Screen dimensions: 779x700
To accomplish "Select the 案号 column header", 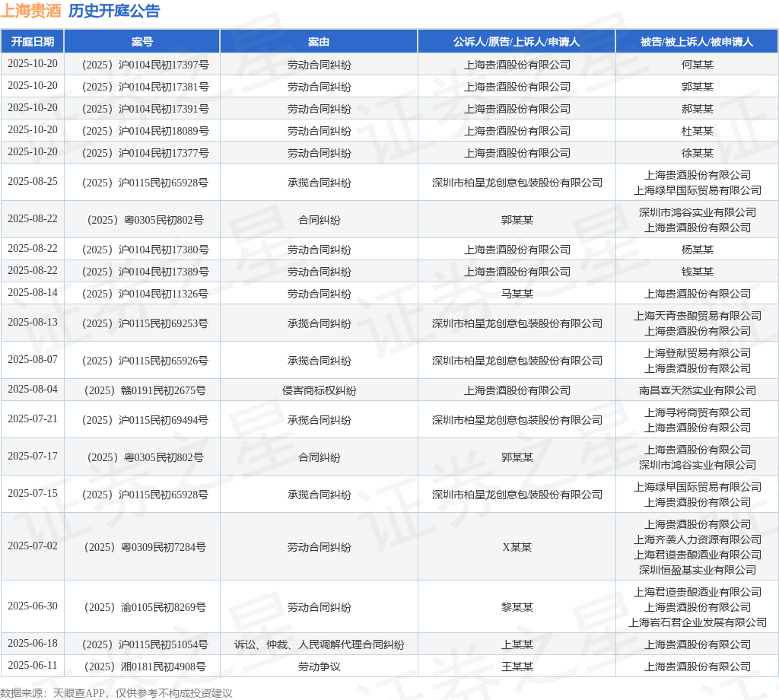I will point(142,42).
